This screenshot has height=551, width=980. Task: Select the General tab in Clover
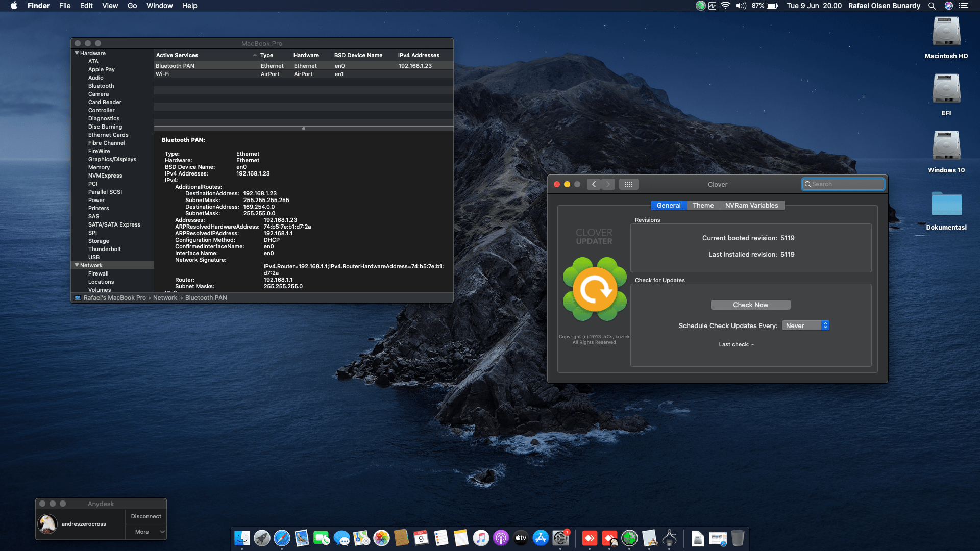click(669, 205)
